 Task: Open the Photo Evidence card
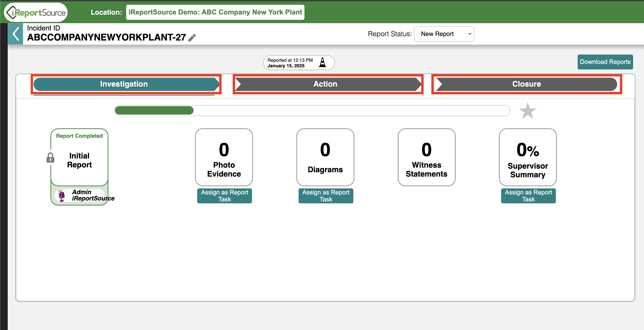pos(224,157)
